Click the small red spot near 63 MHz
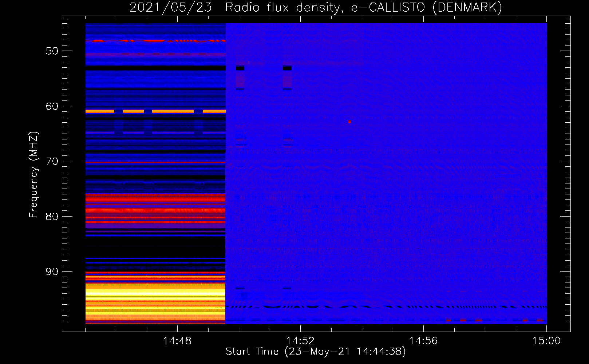This screenshot has width=589, height=364. (x=349, y=121)
